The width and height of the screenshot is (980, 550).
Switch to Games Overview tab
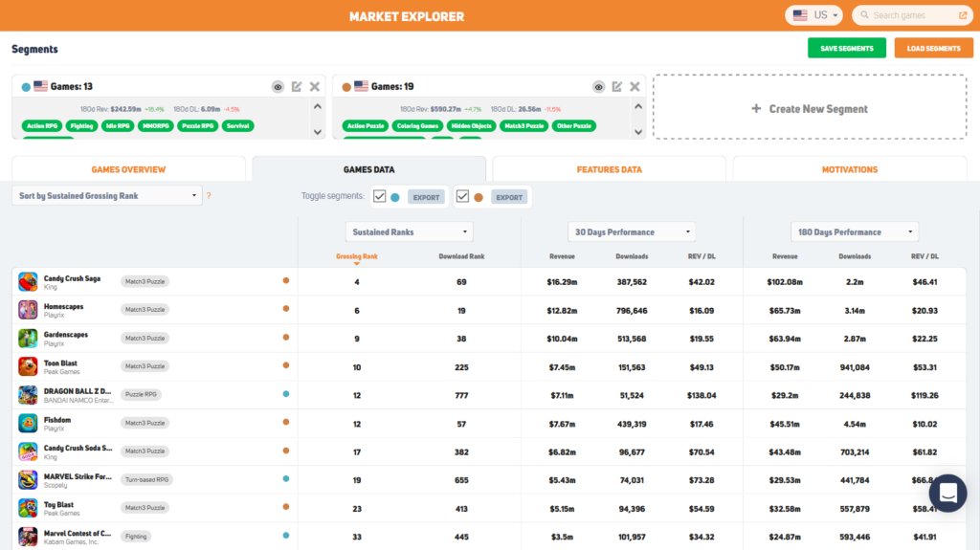click(128, 169)
